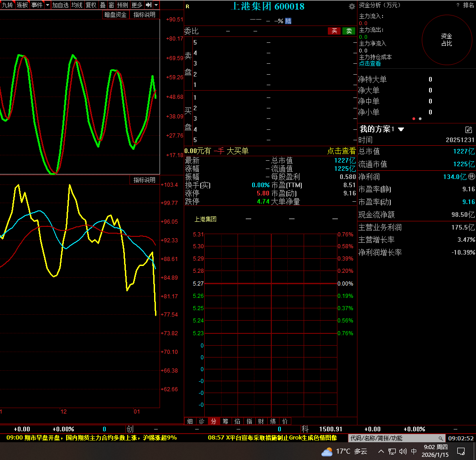Click 点击查看 link under 主力持仓成本
Image resolution: width=476 pixels, height=460 pixels.
coord(370,63)
